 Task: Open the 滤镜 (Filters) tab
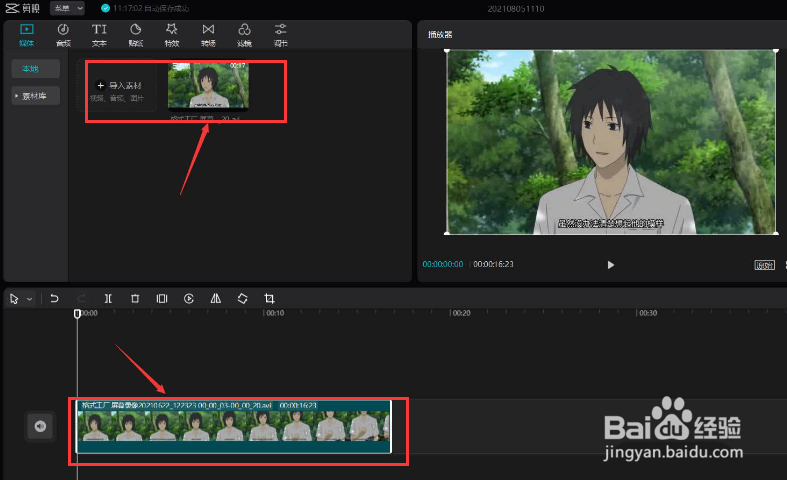tap(244, 35)
